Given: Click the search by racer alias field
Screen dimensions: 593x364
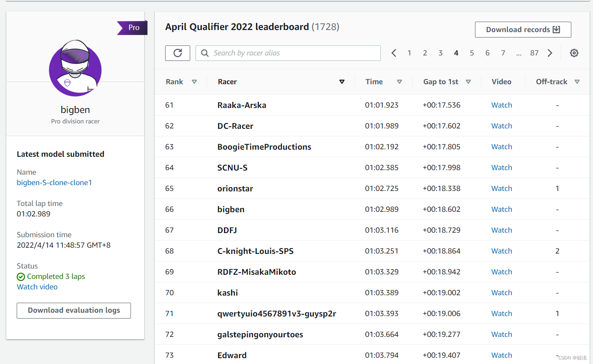Looking at the screenshot, I should (288, 53).
